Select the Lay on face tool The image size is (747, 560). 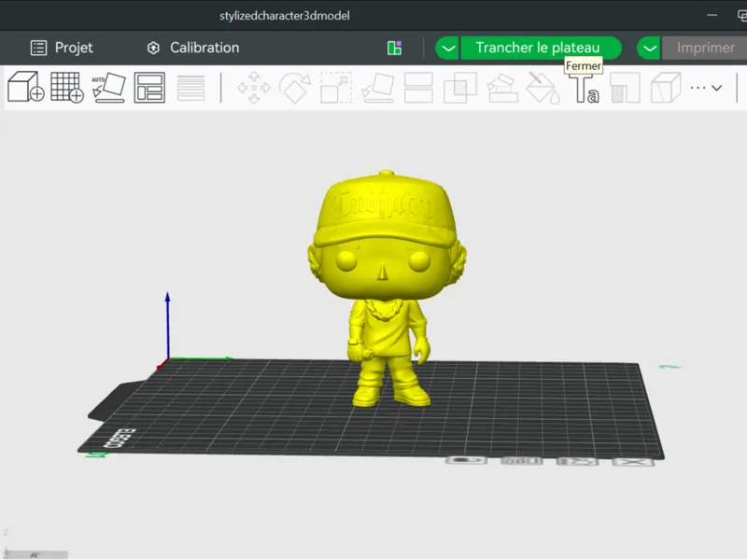tap(378, 88)
